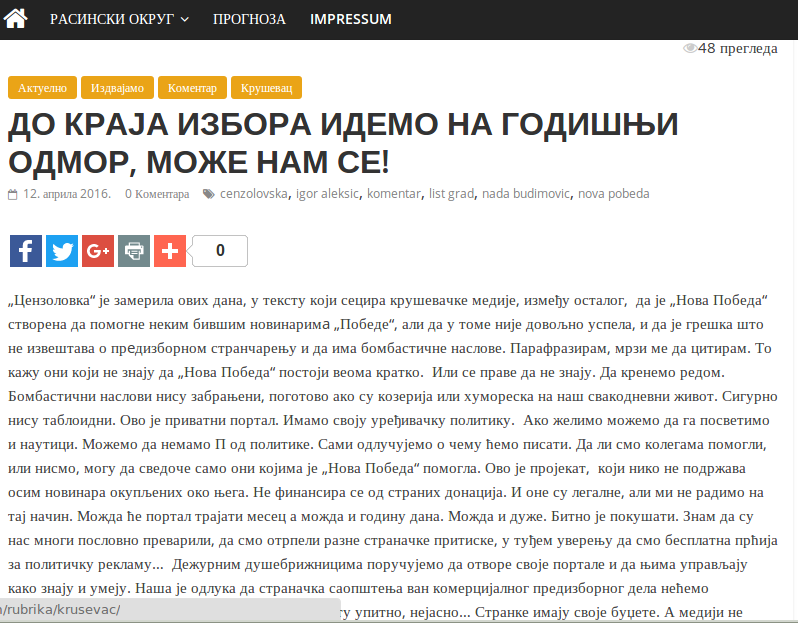Open the Прогноза menu item

pos(249,19)
